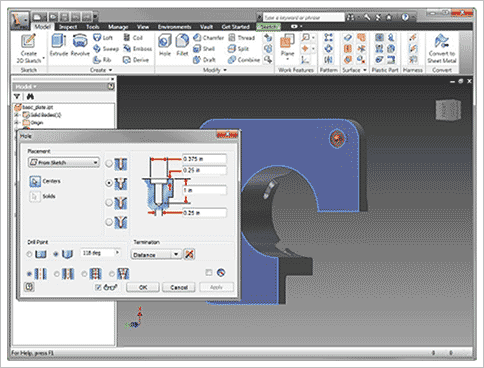Select the counterbore hole type radio
484x368 pixels.
(109, 183)
